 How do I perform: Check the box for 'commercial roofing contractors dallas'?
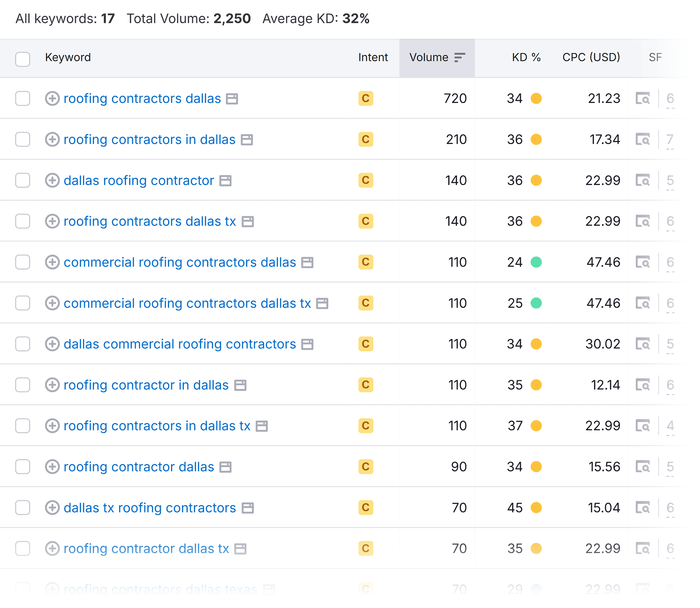[23, 262]
